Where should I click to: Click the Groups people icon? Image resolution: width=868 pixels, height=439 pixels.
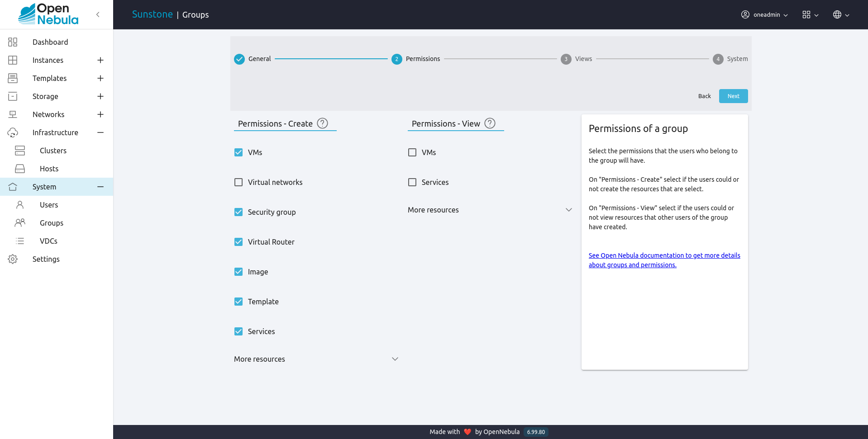(20, 223)
